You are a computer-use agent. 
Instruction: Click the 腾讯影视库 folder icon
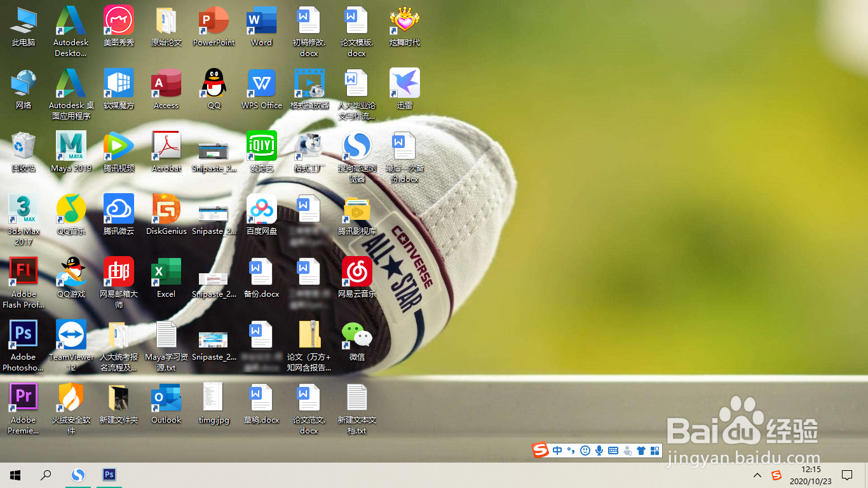point(357,215)
